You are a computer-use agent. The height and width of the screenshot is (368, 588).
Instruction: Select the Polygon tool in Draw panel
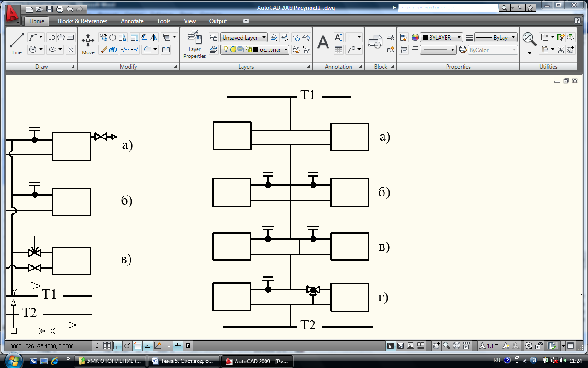coord(61,37)
